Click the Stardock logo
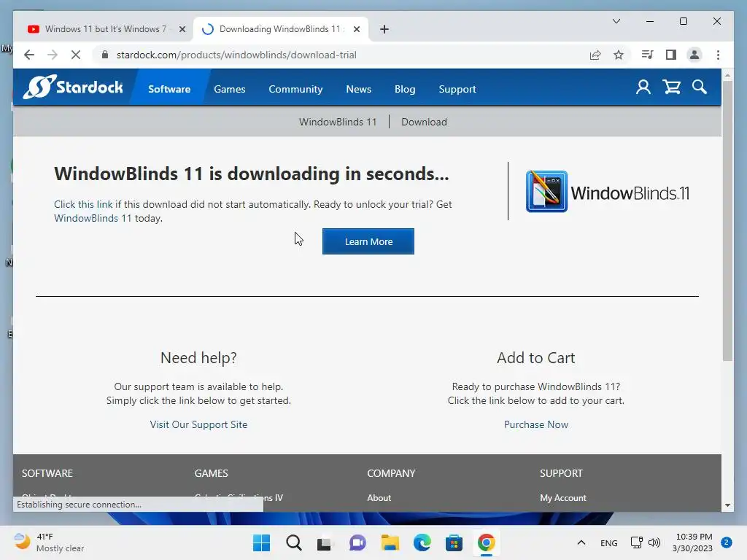This screenshot has width=747, height=560. 74,87
